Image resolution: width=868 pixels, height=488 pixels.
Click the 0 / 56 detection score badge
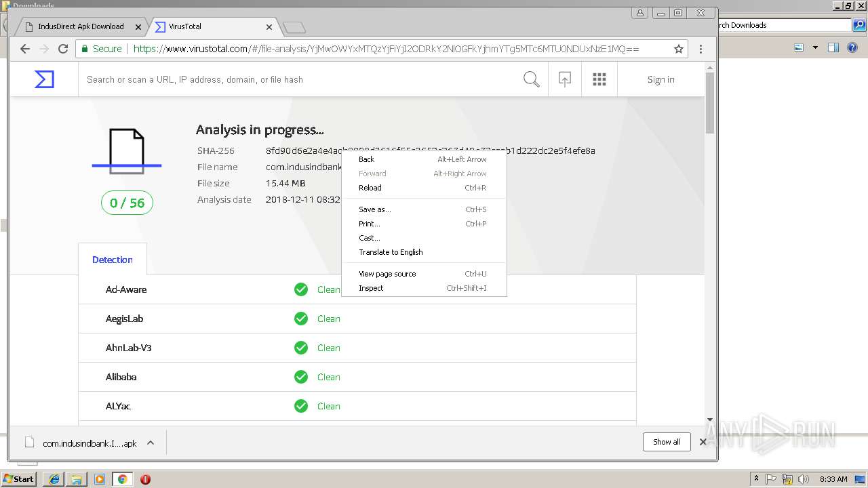click(127, 203)
